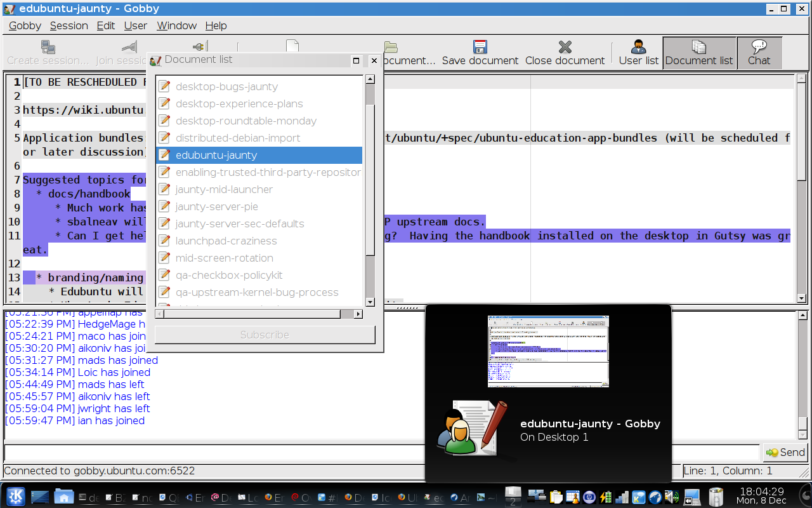Screen dimensions: 812x508
Task: Select desktop-bugs-jaunty in Document list
Action: (x=259, y=86)
